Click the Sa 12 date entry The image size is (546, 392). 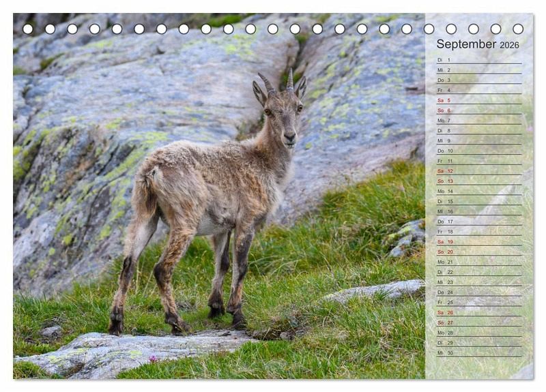coord(478,171)
